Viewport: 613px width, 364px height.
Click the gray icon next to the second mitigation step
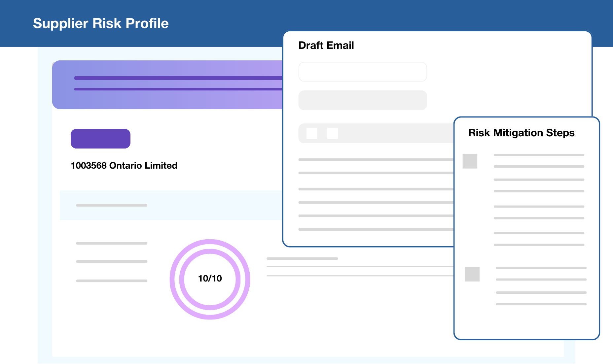click(x=472, y=274)
